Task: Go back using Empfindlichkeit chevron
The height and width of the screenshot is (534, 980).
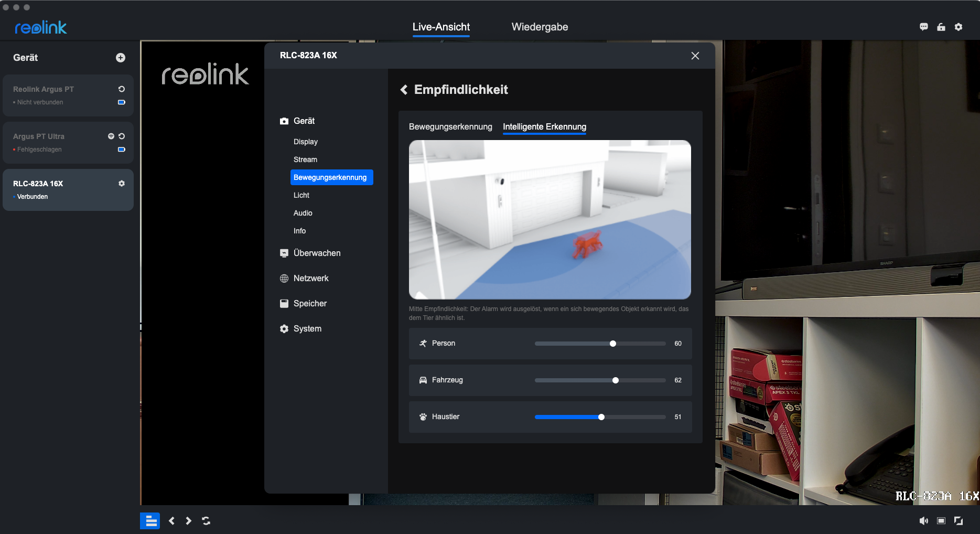Action: pyautogui.click(x=404, y=90)
